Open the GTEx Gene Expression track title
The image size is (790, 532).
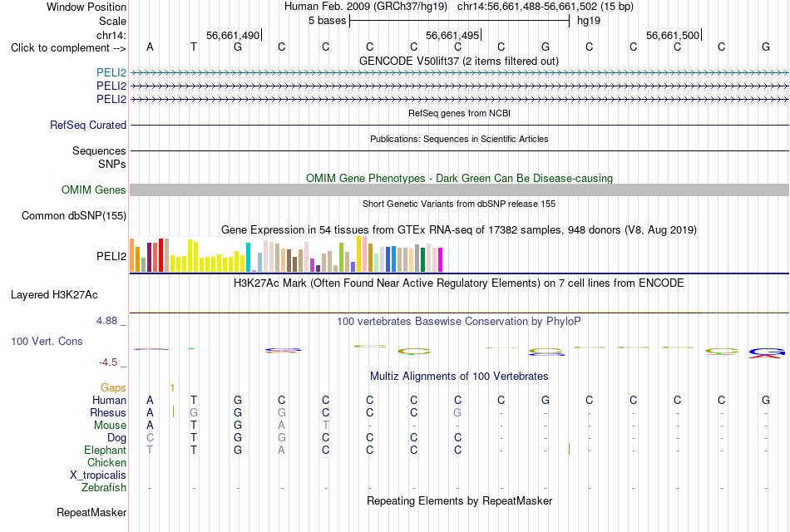click(459, 229)
